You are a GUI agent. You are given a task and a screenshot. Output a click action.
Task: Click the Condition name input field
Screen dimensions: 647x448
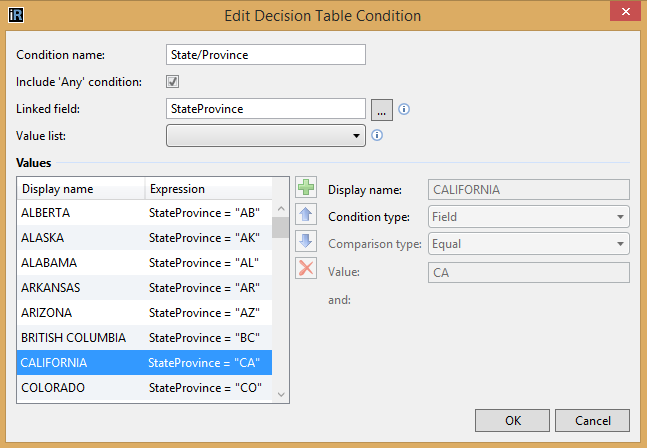tap(265, 55)
